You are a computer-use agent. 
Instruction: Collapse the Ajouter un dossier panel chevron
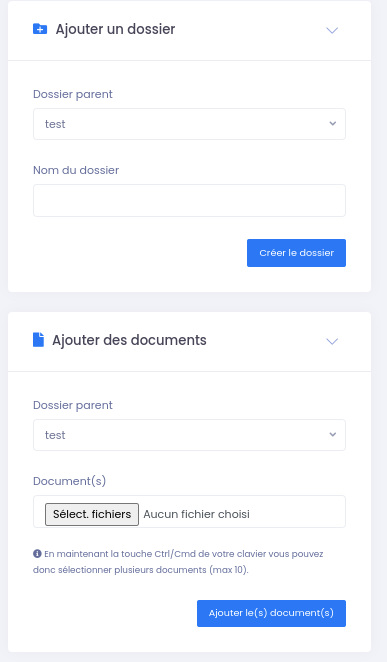tap(332, 30)
